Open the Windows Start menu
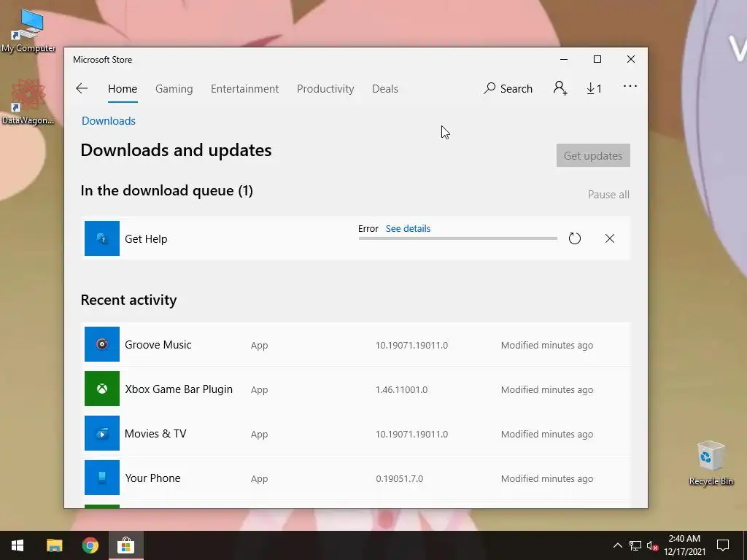The width and height of the screenshot is (747, 560). click(x=18, y=545)
